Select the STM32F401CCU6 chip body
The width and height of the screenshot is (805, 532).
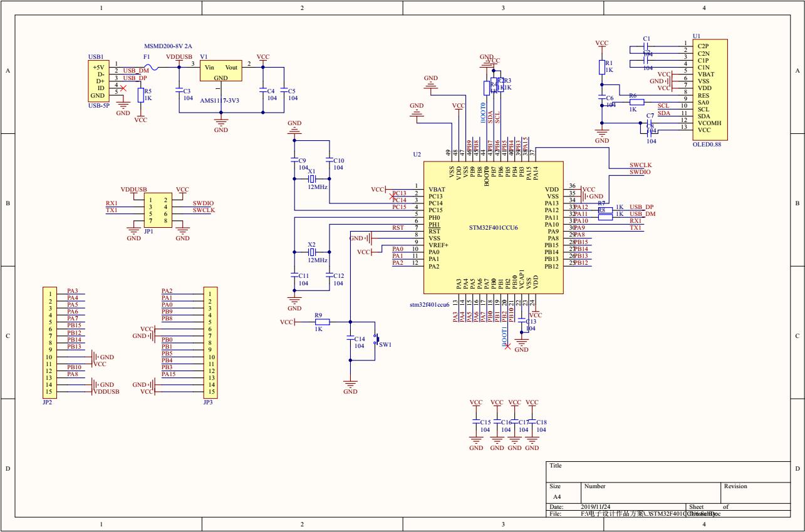(493, 228)
